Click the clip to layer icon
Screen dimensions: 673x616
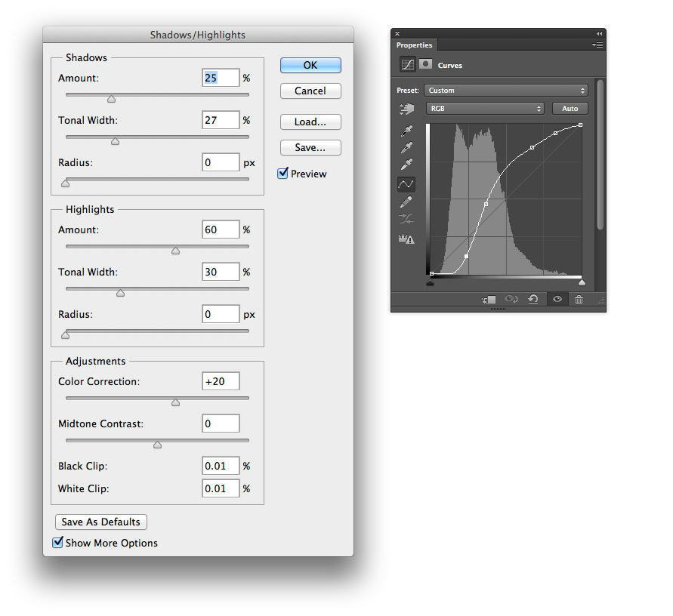coord(489,300)
